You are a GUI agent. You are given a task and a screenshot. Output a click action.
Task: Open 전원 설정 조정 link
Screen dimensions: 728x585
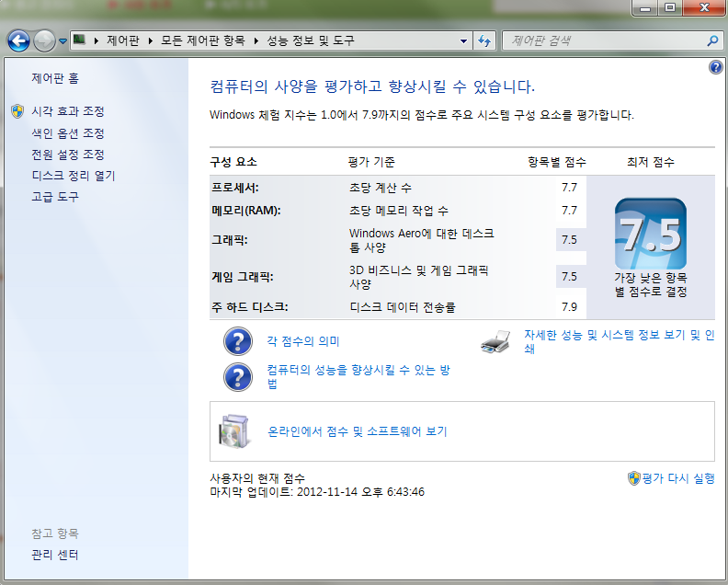point(68,155)
